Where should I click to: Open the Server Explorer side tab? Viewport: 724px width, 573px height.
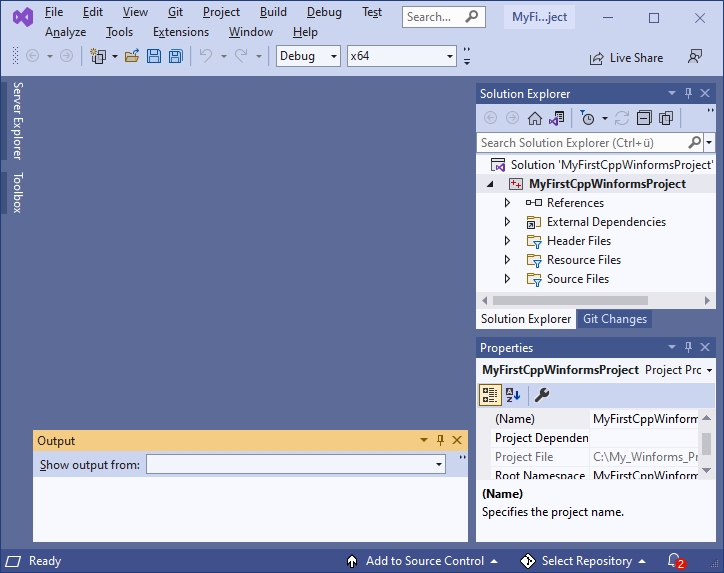(x=17, y=121)
